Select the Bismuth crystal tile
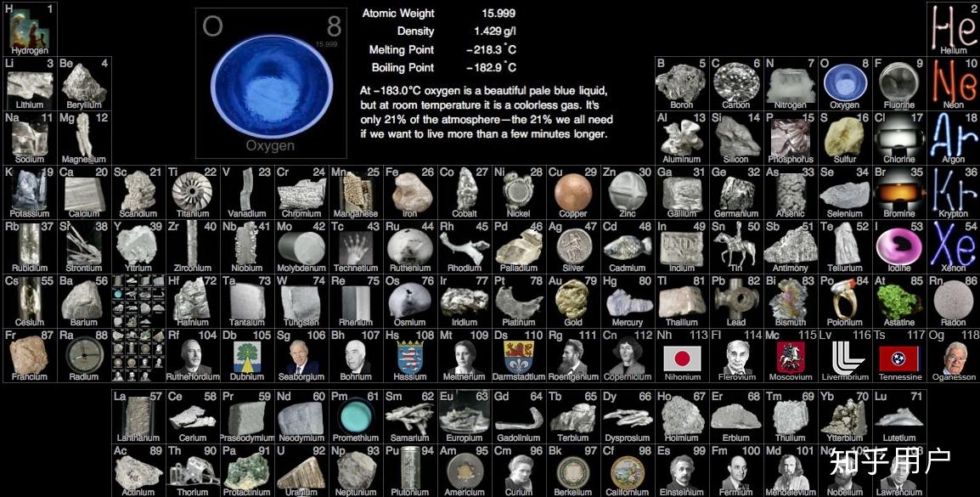Viewport: 980px width, 497px height. coord(790,302)
